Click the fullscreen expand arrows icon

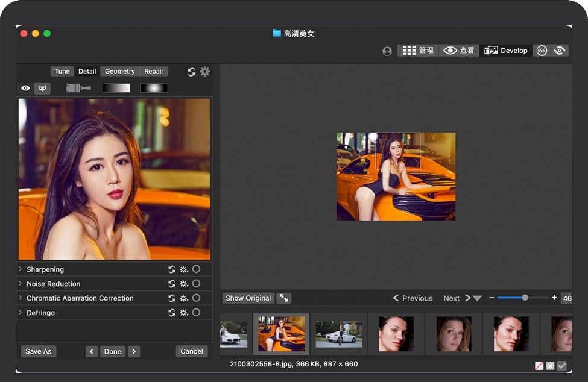pyautogui.click(x=283, y=298)
